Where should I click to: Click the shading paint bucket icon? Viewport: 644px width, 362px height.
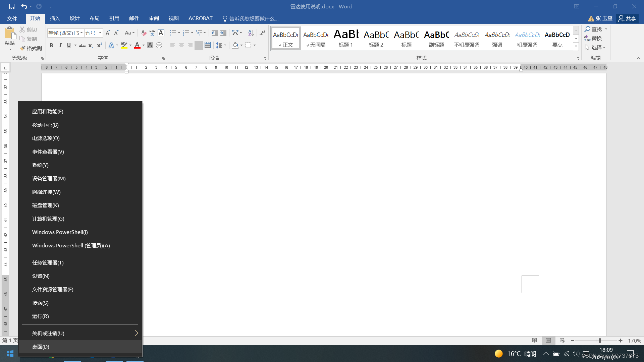tap(235, 45)
